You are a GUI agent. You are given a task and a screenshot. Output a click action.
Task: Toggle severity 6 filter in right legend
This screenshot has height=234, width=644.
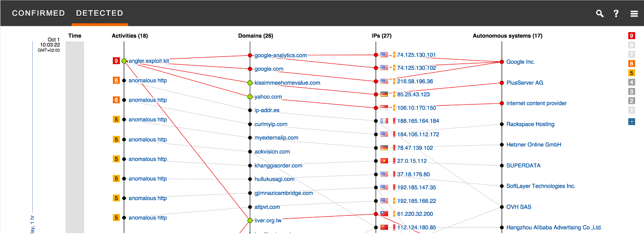coord(632,63)
